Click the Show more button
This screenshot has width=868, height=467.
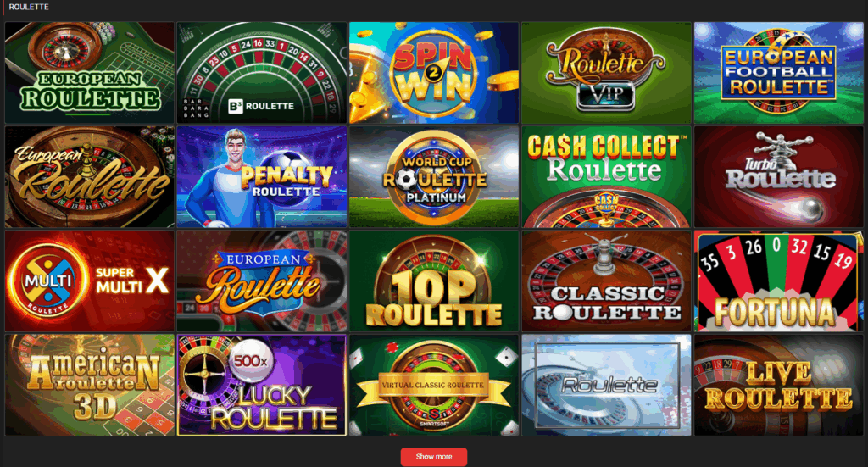(x=434, y=457)
